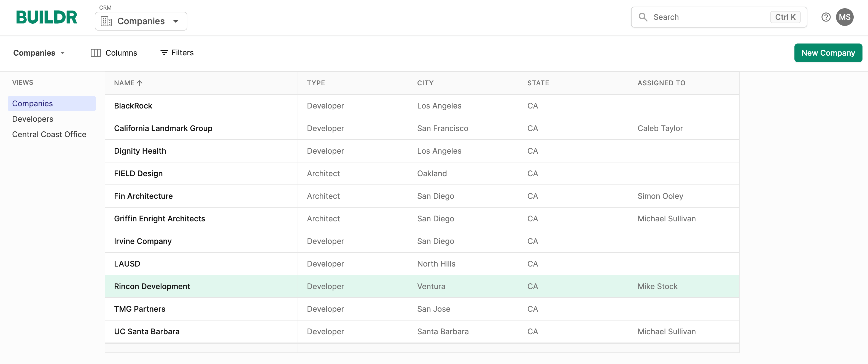Click the search magnifier icon
Viewport: 868px width, 364px height.
643,17
